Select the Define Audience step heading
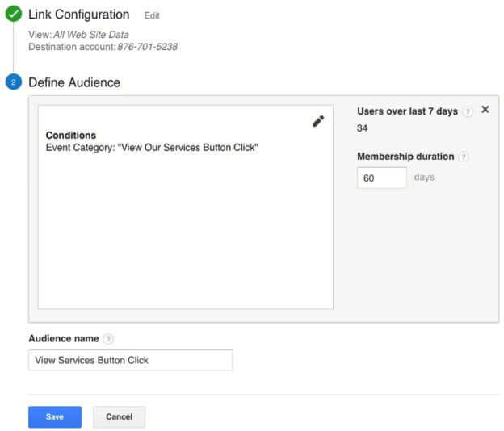The width and height of the screenshot is (504, 431). click(x=74, y=82)
